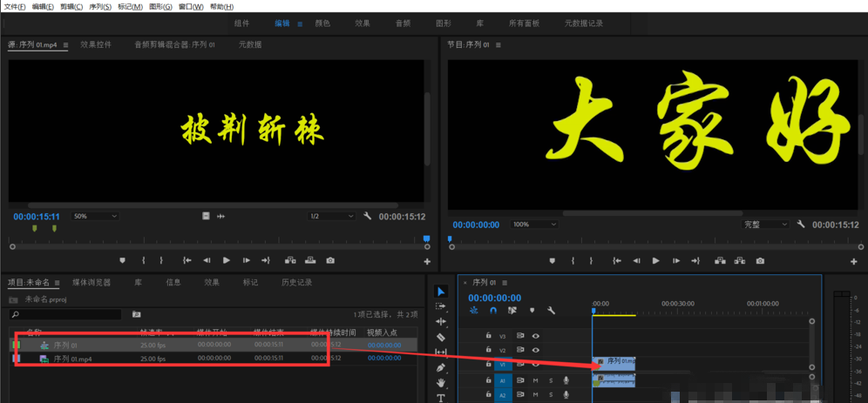This screenshot has height=403, width=868.
Task: Toggle snap magnet in timeline
Action: pyautogui.click(x=492, y=310)
